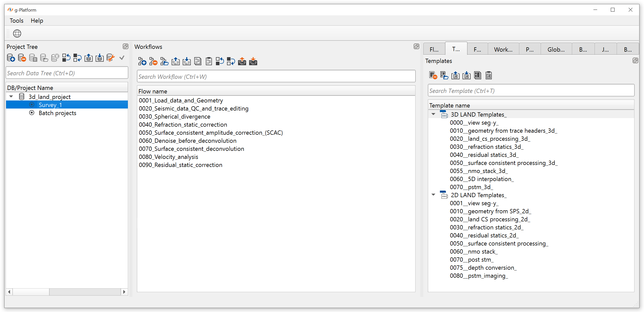This screenshot has width=644, height=312.
Task: Click the add workflow icon with plus
Action: tap(142, 61)
